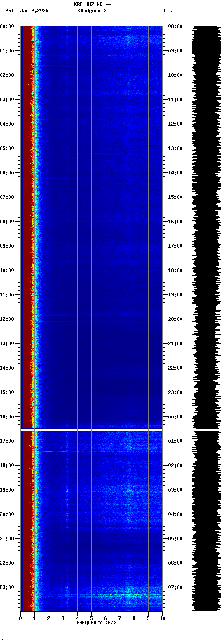Image resolution: width=224 pixels, height=644 pixels.
Task: Pick the '07:00' label on the UTC axis
Action: [x=175, y=587]
